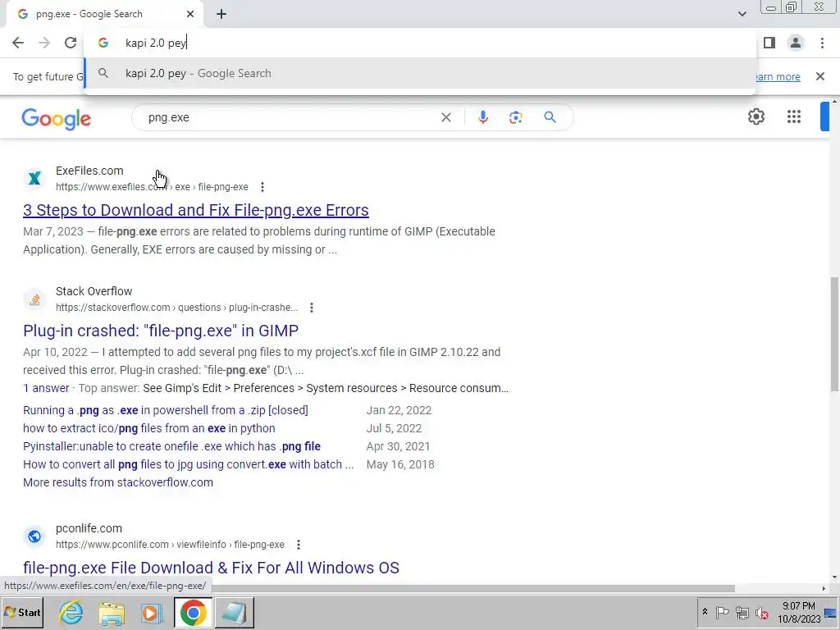Show hidden tray icons arrow
Viewport: 840px width, 630px height.
click(x=705, y=612)
